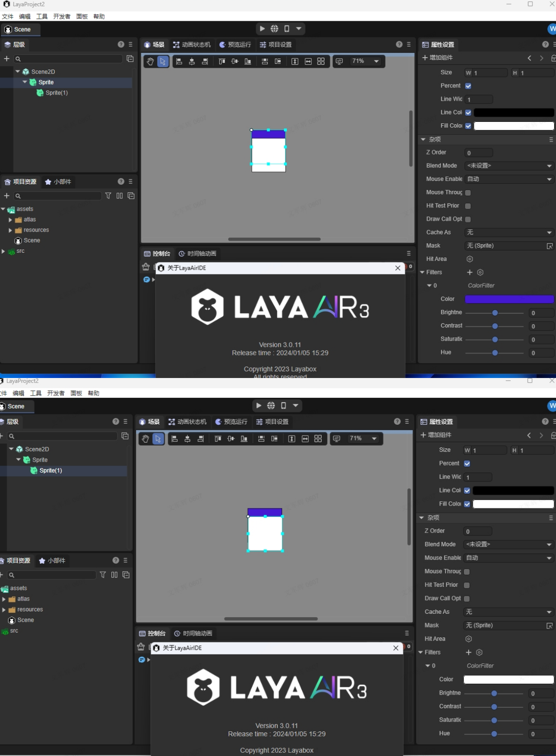Click the purple filter Color swatch
This screenshot has width=556, height=756.
[509, 299]
